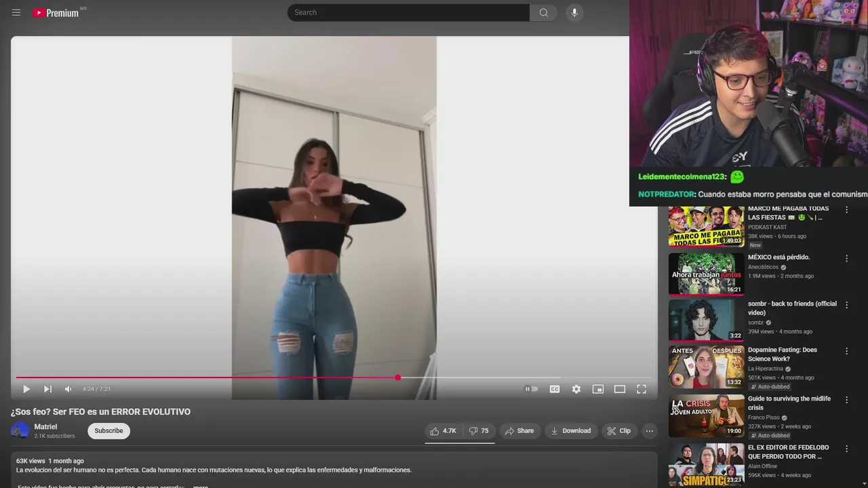Open MARCO ME PAGABA TODAS LAS FIESTAS thumbnail

(x=706, y=226)
